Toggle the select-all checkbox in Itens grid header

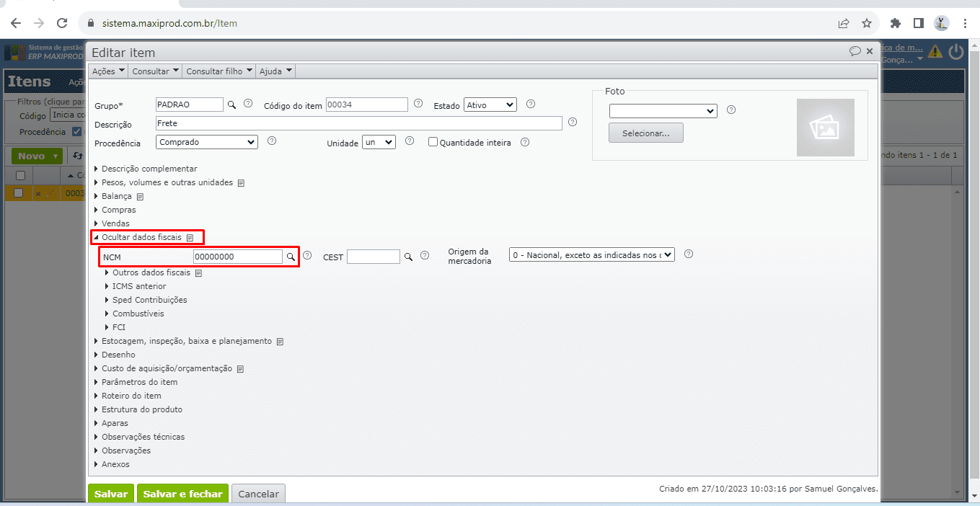(x=20, y=175)
